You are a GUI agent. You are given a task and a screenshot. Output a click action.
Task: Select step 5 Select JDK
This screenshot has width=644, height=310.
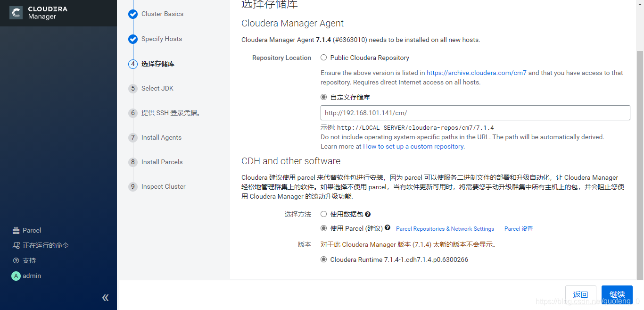[x=157, y=88]
